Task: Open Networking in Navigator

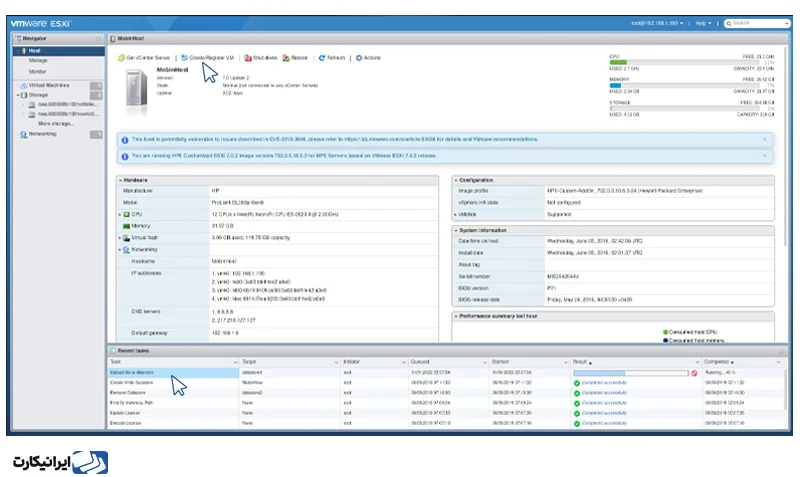Action: 42,134
